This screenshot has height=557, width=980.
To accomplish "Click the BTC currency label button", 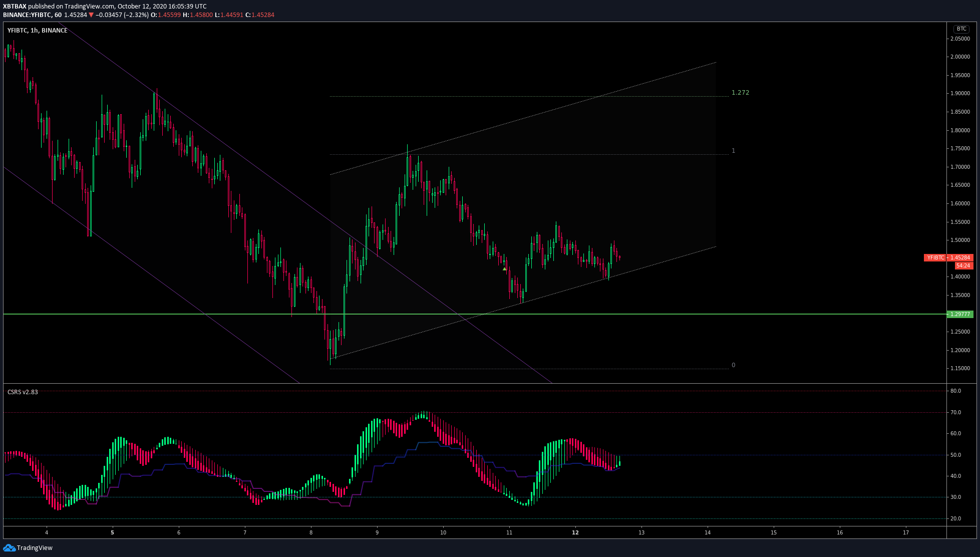I will 961,29.
